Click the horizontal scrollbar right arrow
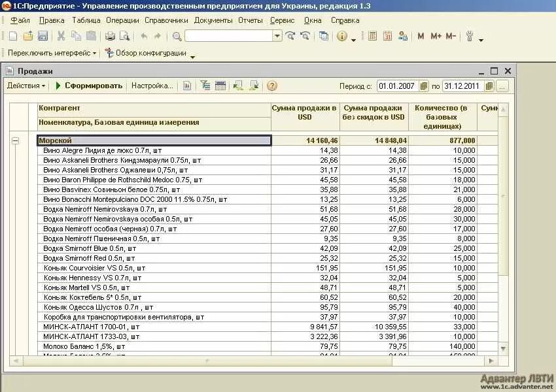 click(491, 361)
